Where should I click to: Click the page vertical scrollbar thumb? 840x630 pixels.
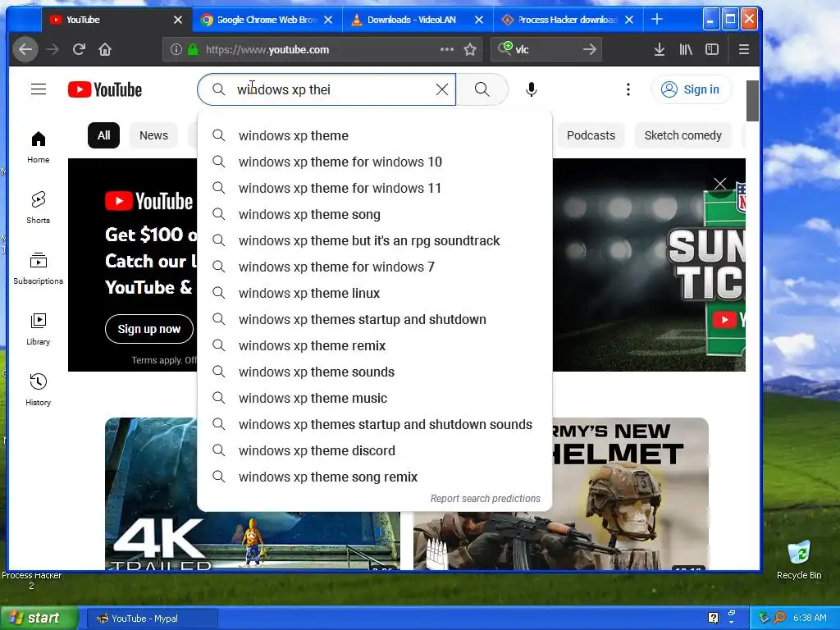[752, 101]
